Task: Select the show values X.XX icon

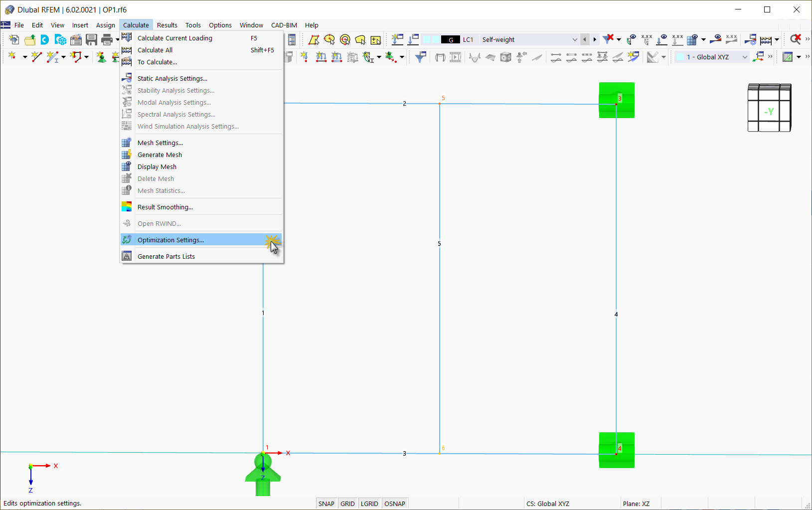Action: click(647, 39)
